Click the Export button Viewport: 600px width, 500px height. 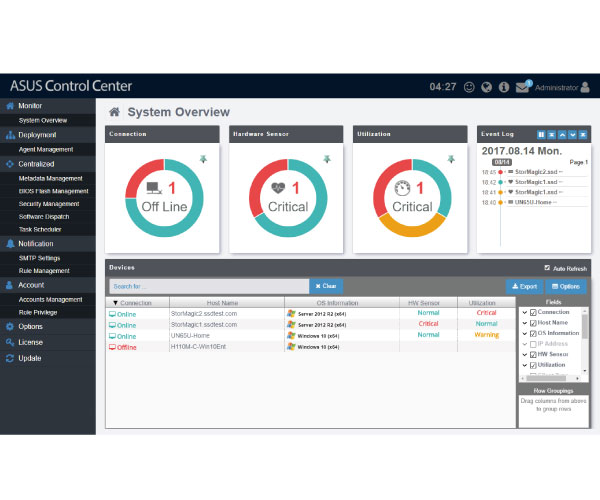point(524,286)
